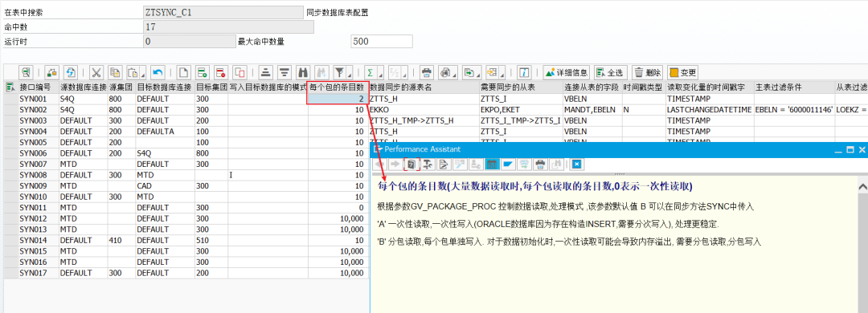868x313 pixels.
Task: Click the table name field ZTSYNC_C1
Action: click(x=223, y=12)
